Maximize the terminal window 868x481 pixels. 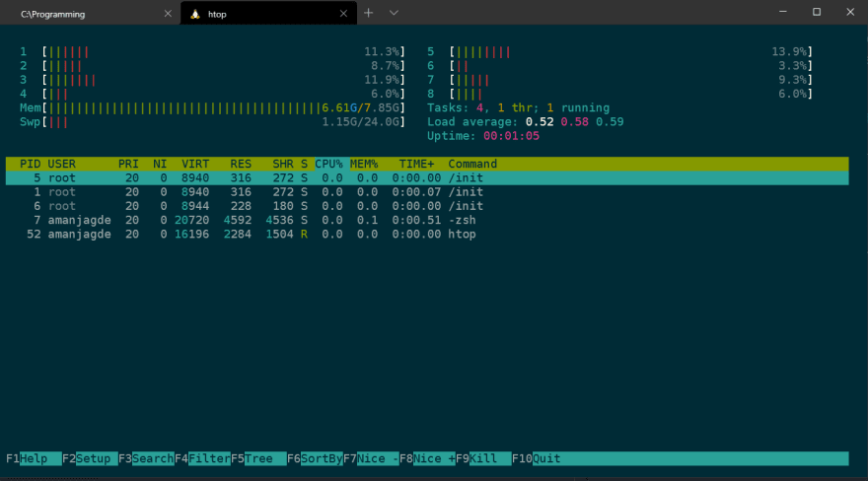point(817,12)
